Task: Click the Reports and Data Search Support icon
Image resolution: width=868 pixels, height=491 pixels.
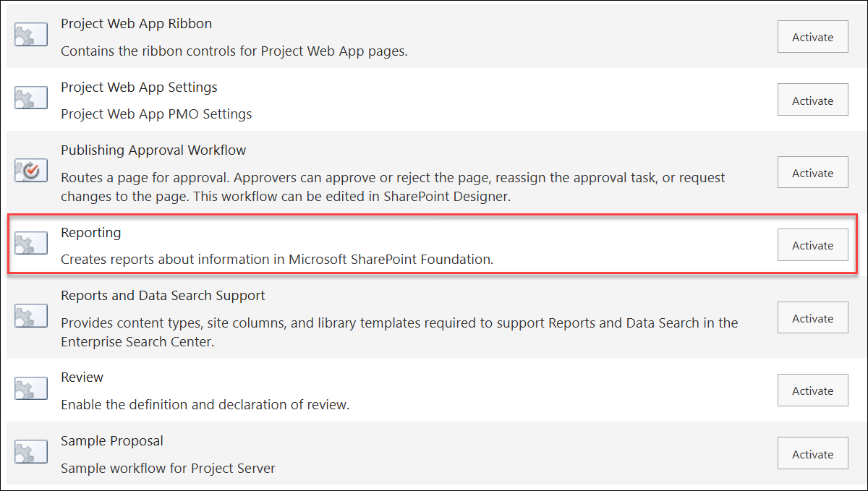Action: (x=30, y=315)
